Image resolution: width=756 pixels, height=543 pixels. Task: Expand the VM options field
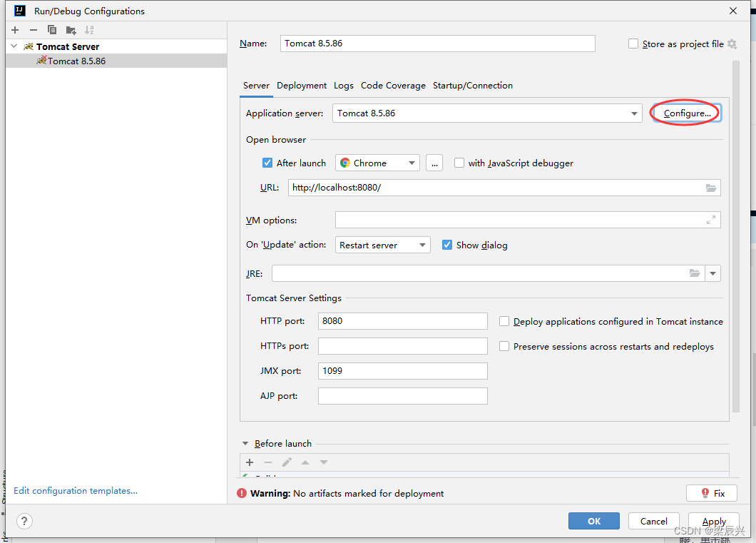click(710, 220)
